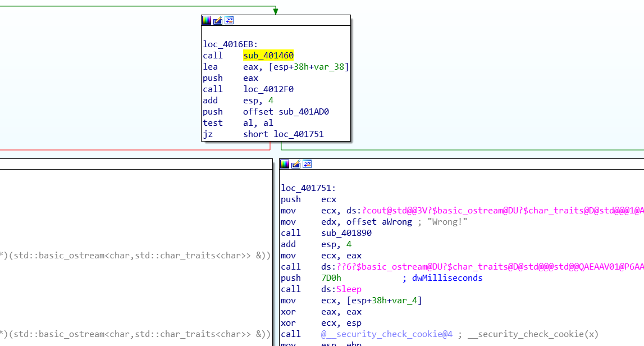Select the highlighted sub_401460 call target
The width and height of the screenshot is (644, 346).
[x=268, y=56]
